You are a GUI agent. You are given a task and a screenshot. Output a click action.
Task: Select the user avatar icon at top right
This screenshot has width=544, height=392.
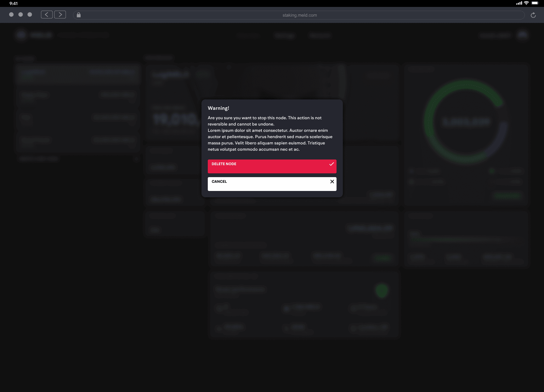point(522,35)
